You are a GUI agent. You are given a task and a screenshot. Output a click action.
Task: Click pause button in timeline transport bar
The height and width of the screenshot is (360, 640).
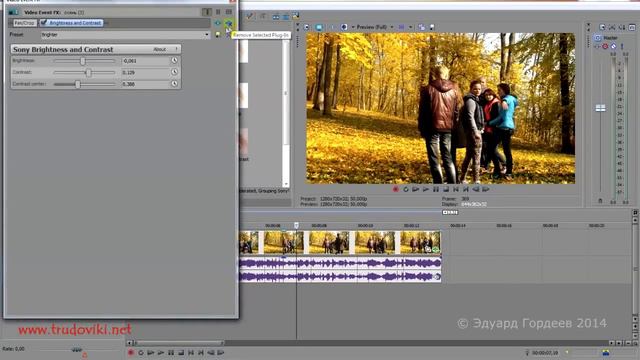click(171, 353)
